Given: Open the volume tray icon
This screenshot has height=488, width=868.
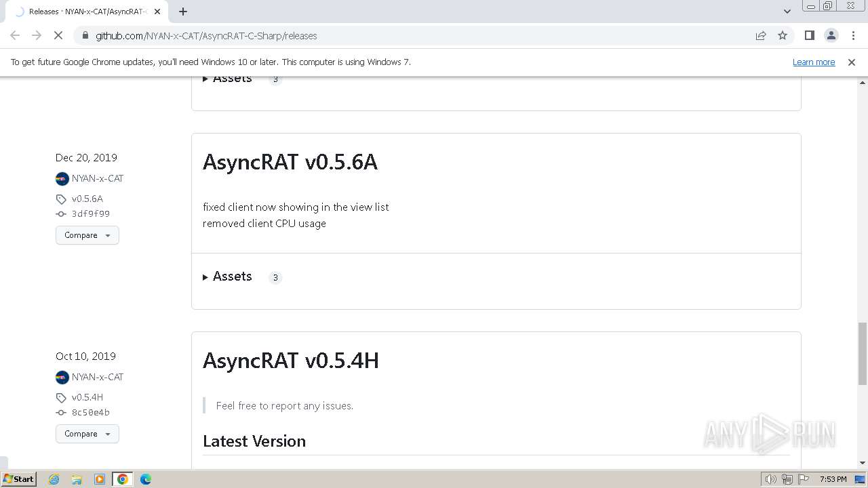Looking at the screenshot, I should coord(770,479).
